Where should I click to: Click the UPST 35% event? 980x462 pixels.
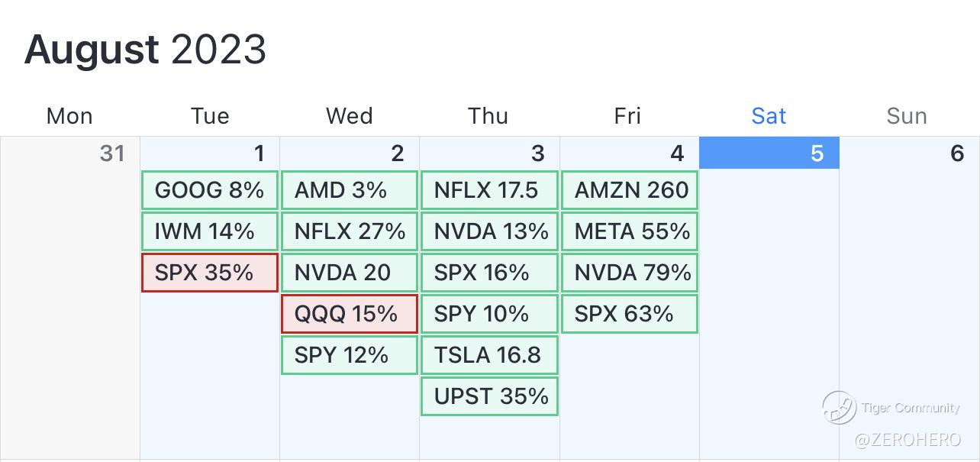pos(489,396)
